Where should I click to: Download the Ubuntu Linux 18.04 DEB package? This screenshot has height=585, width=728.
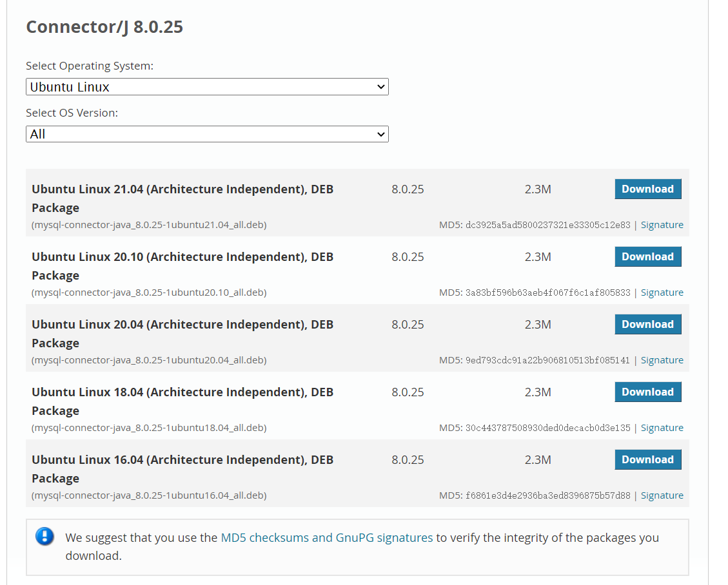tap(647, 392)
